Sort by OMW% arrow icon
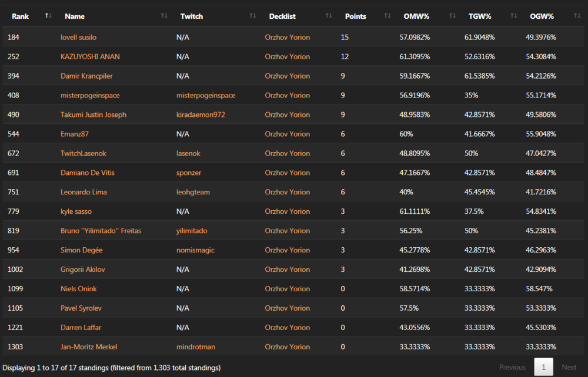Screen dimensions: 588x377 click(x=452, y=16)
